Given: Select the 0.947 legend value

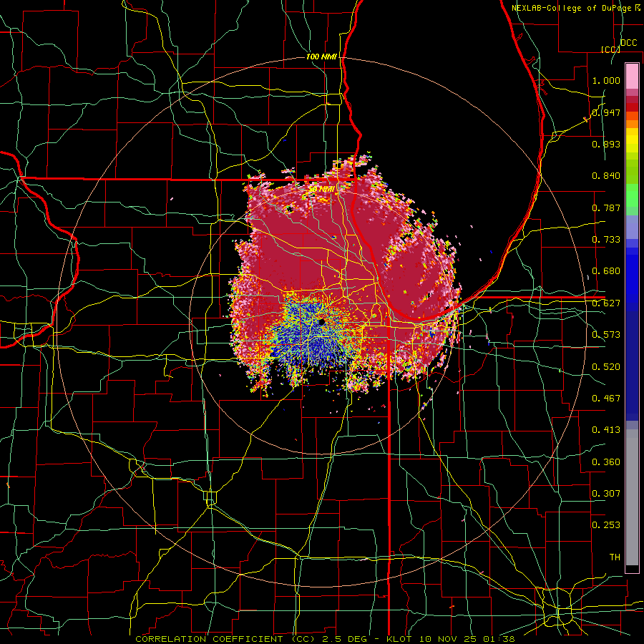Looking at the screenshot, I should pyautogui.click(x=606, y=112).
